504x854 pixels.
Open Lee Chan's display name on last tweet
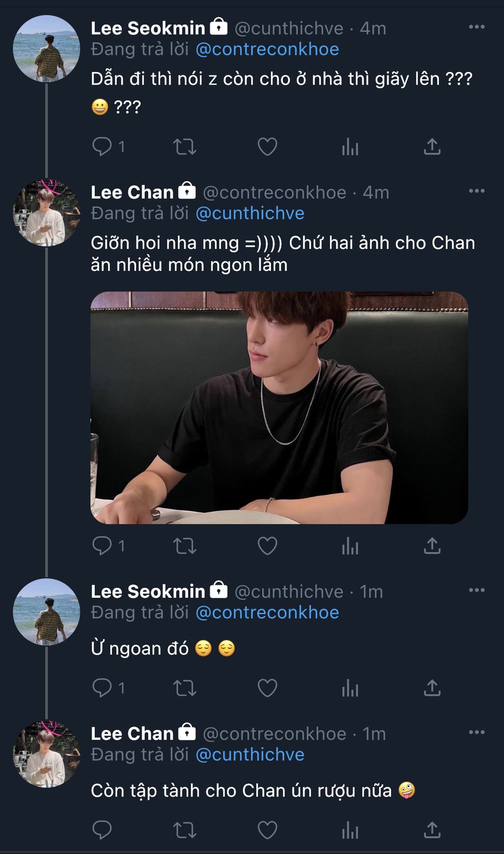click(132, 734)
